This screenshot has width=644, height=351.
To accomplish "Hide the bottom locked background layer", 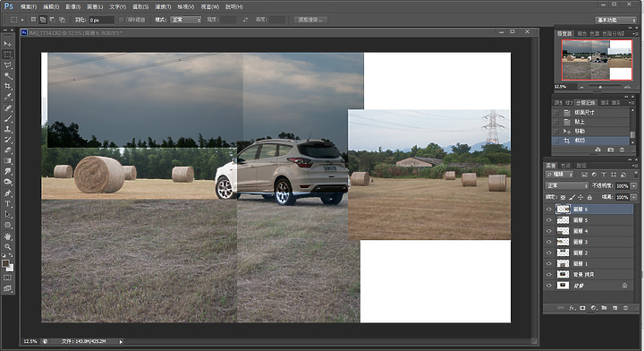I will 549,286.
